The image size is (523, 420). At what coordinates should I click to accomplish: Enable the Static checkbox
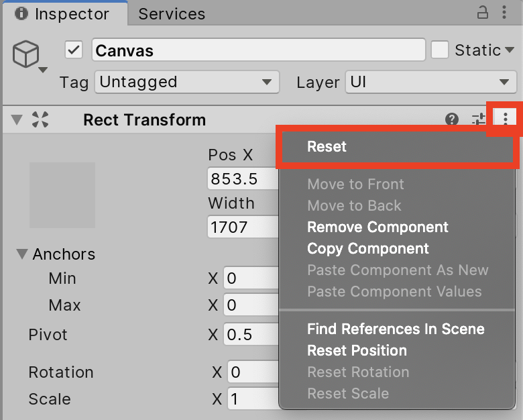440,50
